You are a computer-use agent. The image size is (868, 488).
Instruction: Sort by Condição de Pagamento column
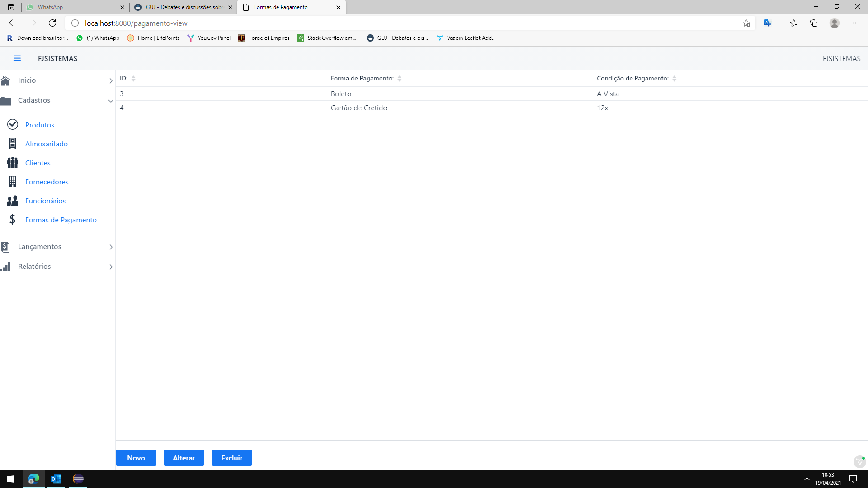[674, 79]
